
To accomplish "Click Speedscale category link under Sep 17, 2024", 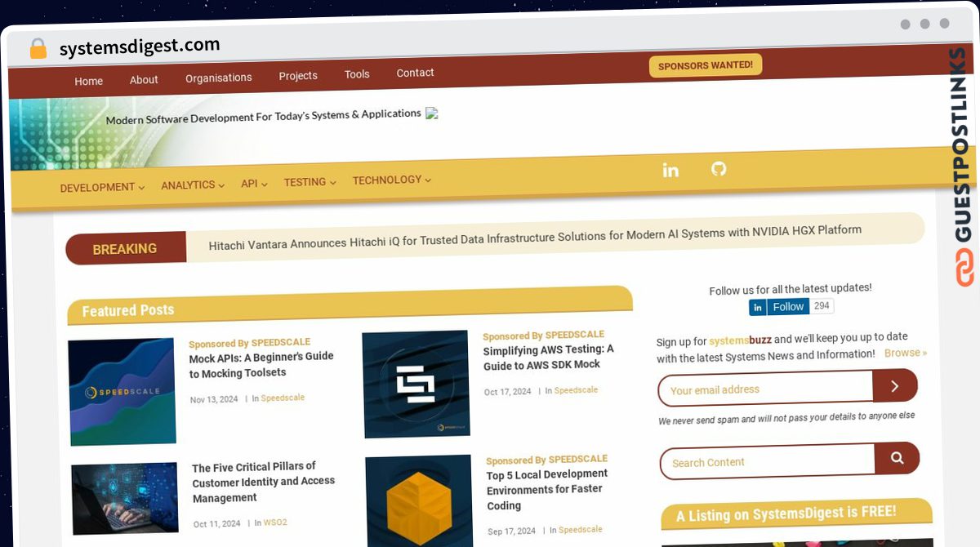I will (x=581, y=530).
